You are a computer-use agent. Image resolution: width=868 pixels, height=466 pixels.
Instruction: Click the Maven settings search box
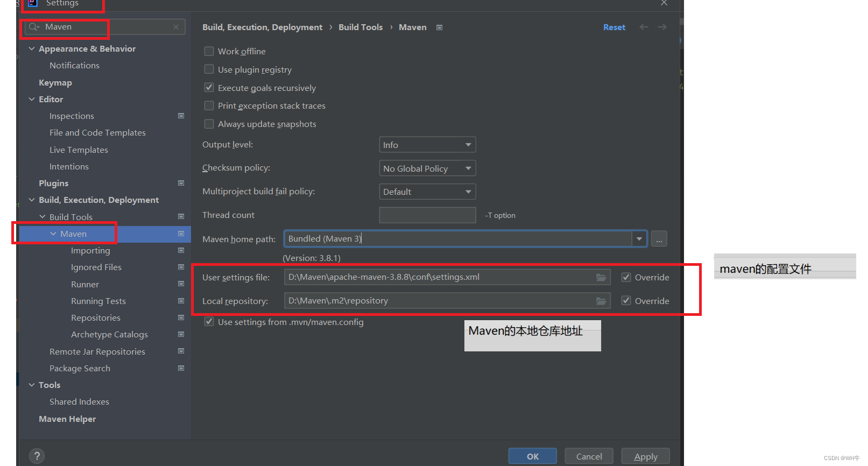105,27
